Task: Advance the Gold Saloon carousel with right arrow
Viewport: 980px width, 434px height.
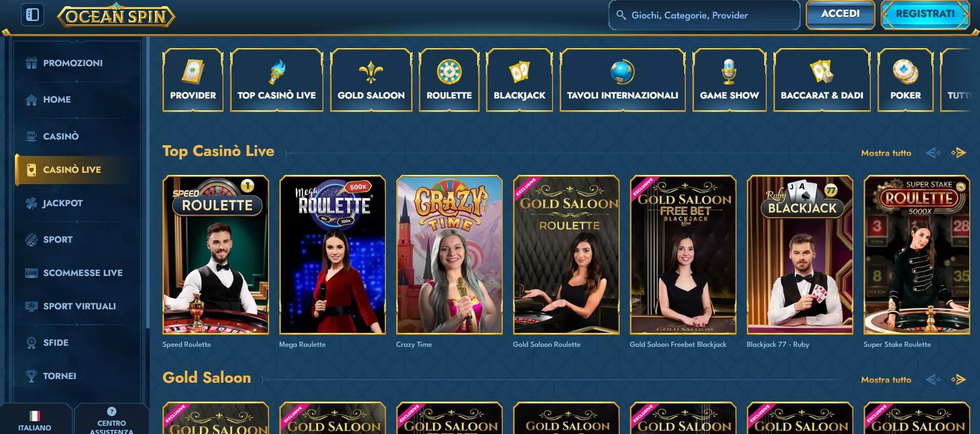Action: click(958, 380)
